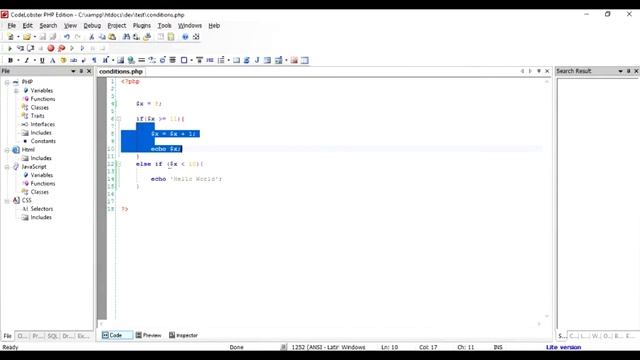Viewport: 640px width, 360px height.
Task: Collapse the Html tree node
Action: 7,150
